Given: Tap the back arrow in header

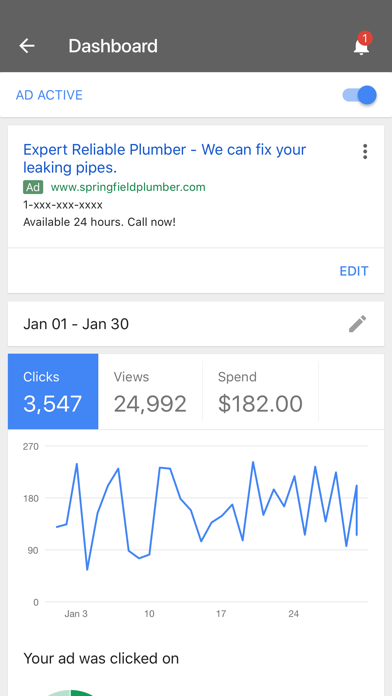Looking at the screenshot, I should click(x=27, y=46).
